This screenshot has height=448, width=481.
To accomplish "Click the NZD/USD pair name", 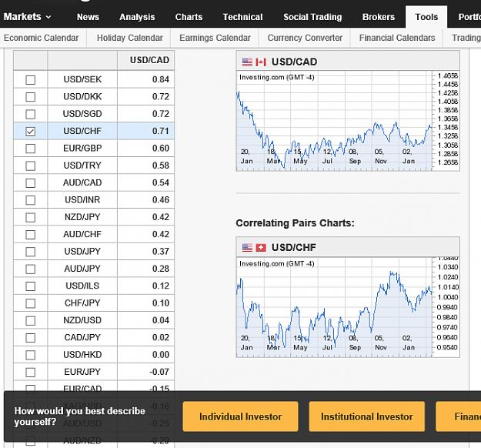I will pos(82,320).
